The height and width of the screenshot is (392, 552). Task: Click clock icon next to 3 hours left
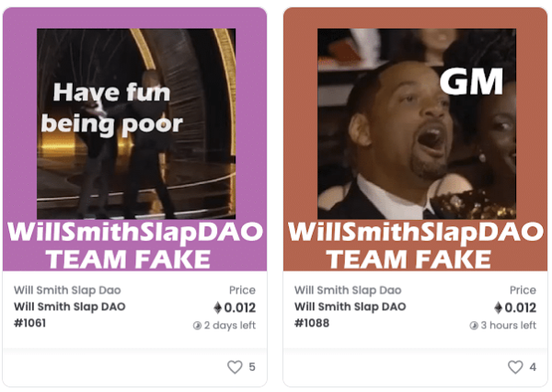(x=474, y=326)
